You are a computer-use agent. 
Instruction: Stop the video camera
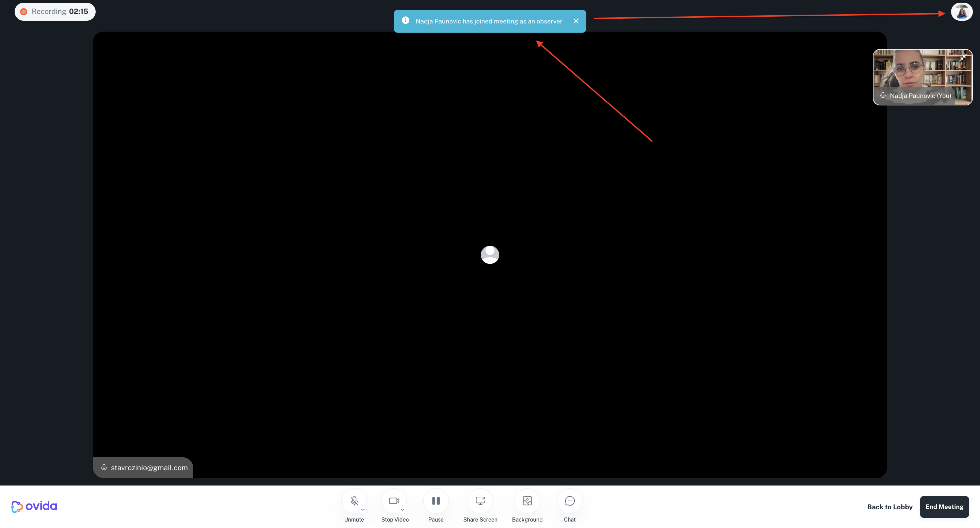(394, 500)
